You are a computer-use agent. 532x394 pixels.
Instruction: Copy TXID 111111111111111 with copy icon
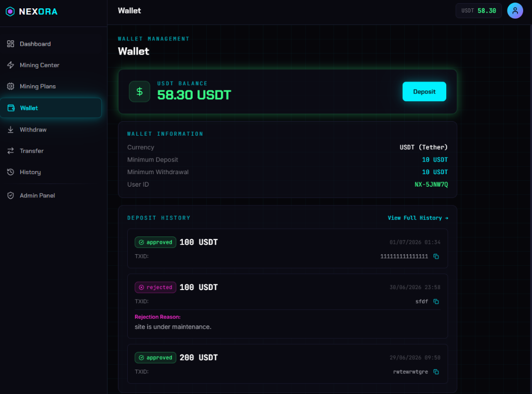tap(436, 257)
